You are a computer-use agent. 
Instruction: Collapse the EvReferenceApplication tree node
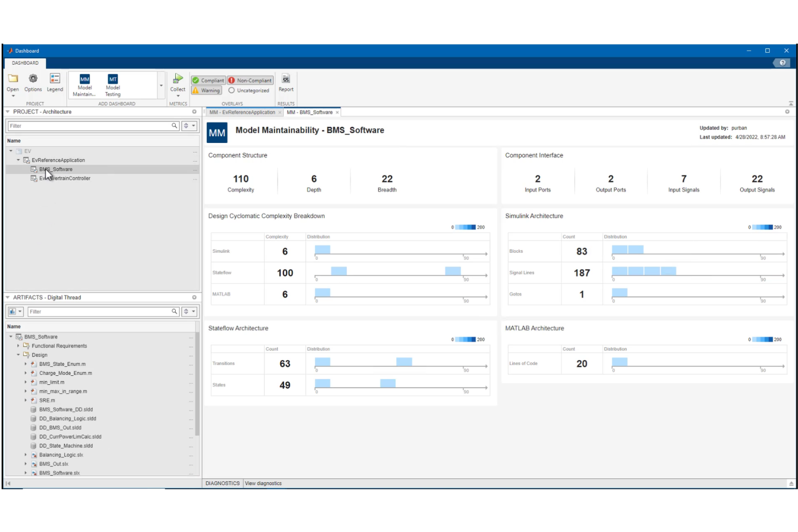click(18, 160)
